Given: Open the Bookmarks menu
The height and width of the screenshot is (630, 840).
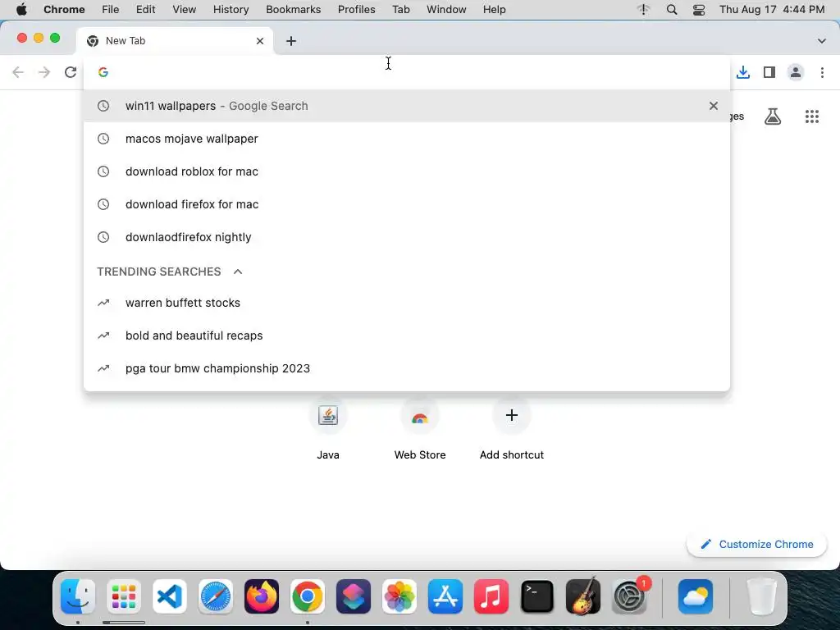Looking at the screenshot, I should (x=293, y=9).
